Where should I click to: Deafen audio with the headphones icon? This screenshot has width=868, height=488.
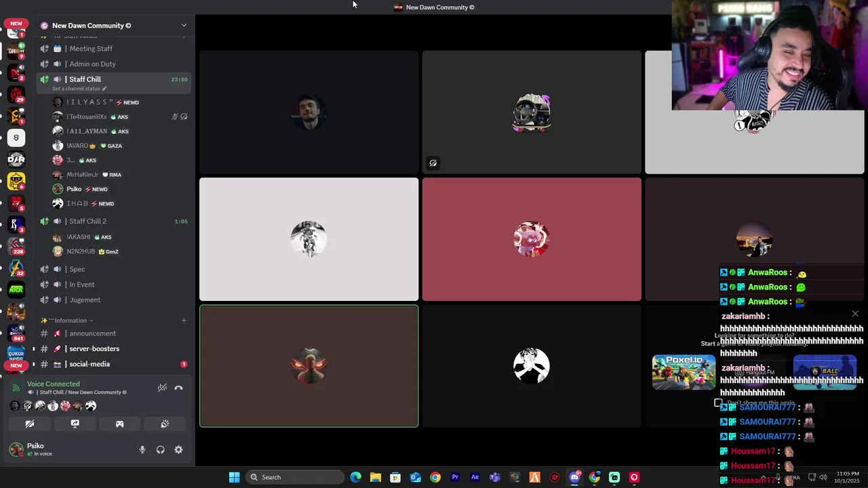160,449
